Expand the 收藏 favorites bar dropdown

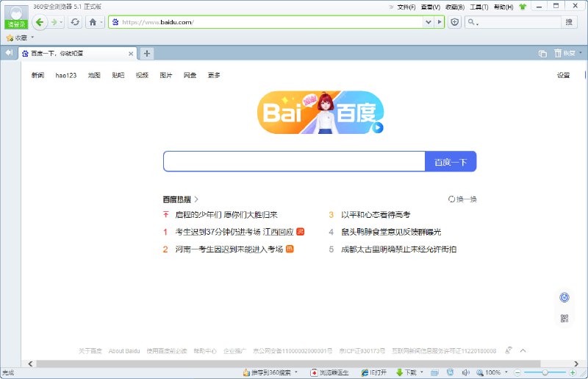pyautogui.click(x=32, y=38)
